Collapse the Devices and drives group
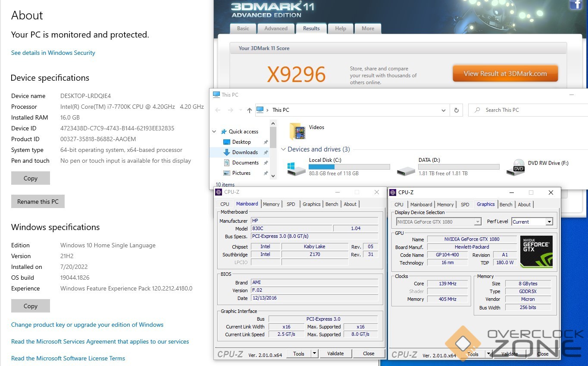This screenshot has width=588, height=366. [x=283, y=149]
